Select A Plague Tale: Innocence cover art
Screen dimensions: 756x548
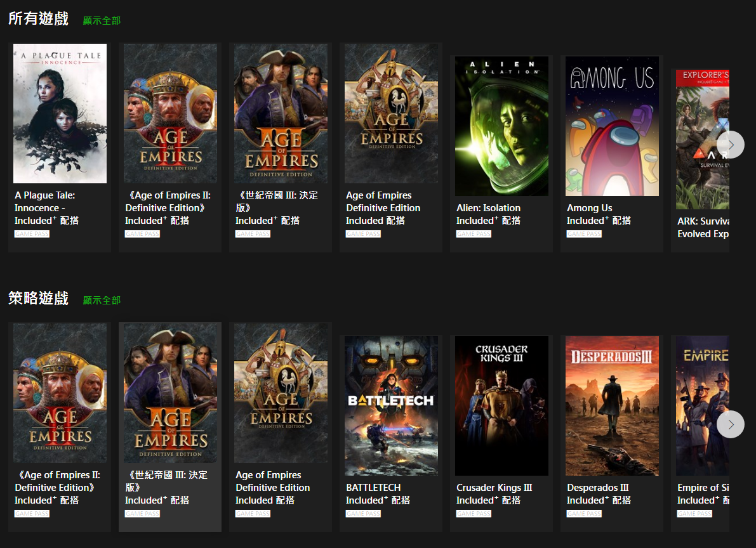pos(60,114)
